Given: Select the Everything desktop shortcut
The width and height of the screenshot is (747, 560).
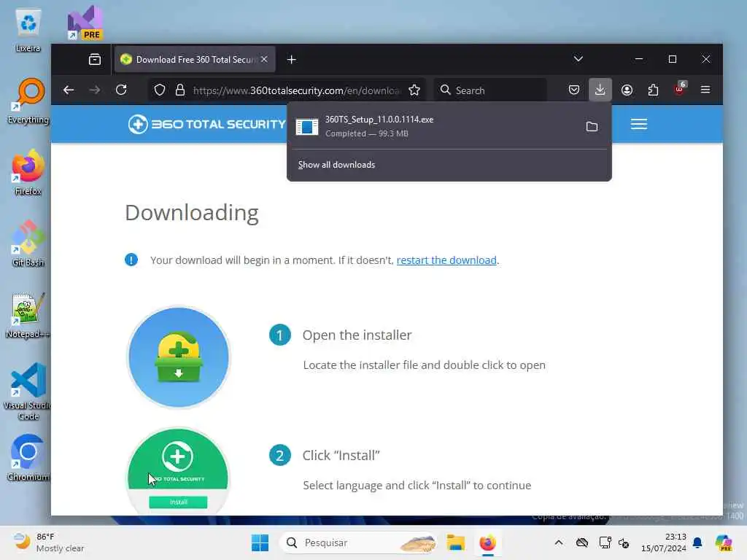Looking at the screenshot, I should click(x=28, y=101).
